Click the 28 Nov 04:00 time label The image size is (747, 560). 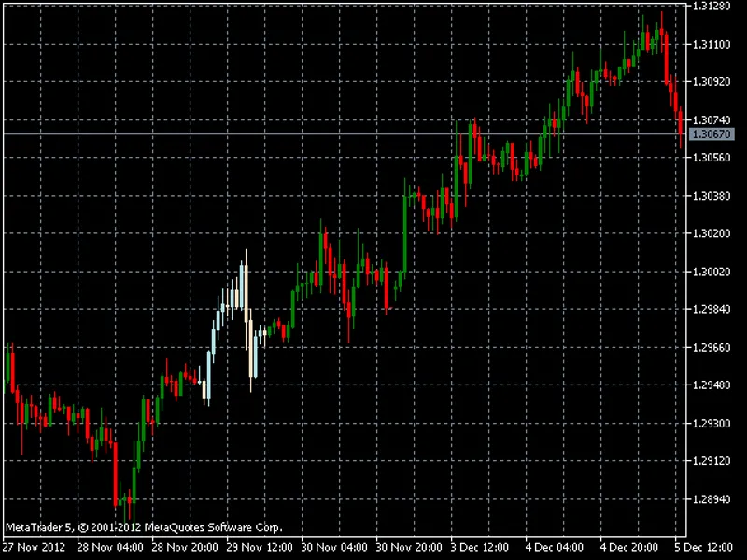[110, 547]
